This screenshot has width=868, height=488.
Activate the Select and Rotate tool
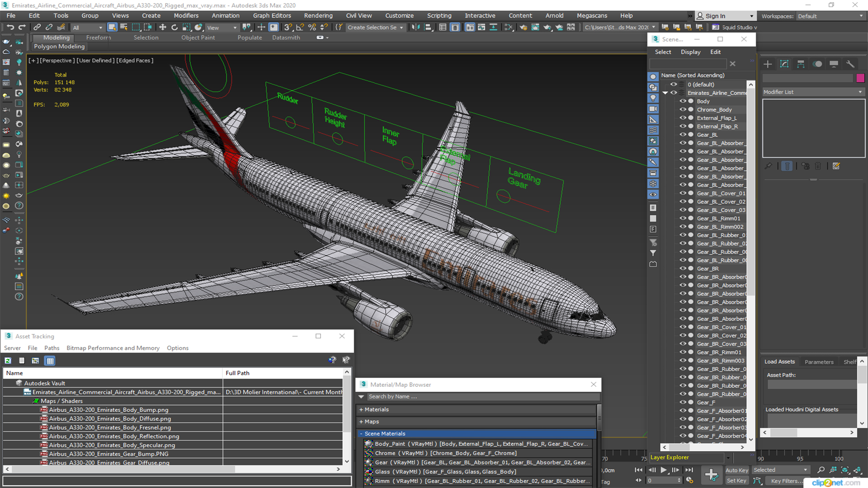pyautogui.click(x=174, y=27)
